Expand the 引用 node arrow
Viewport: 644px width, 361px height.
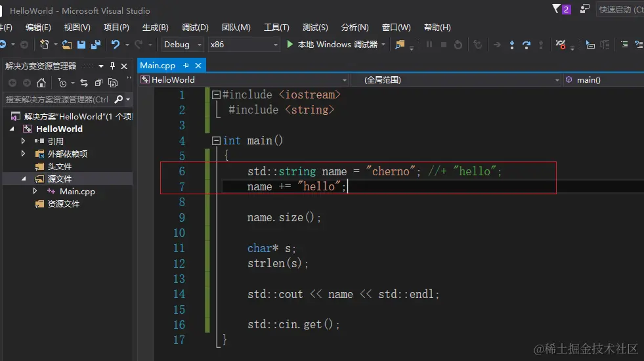pyautogui.click(x=24, y=141)
